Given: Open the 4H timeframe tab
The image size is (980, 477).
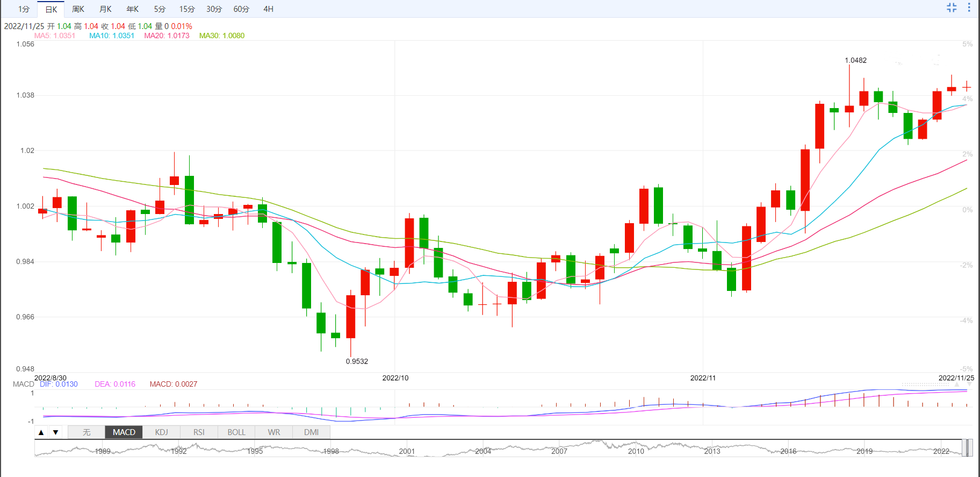Looking at the screenshot, I should [269, 9].
